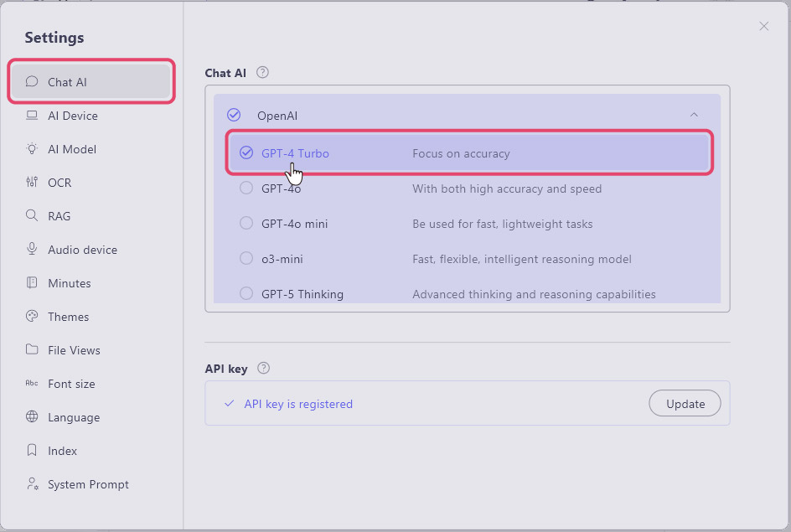Open the Minutes settings page
The height and width of the screenshot is (532, 791).
70,283
